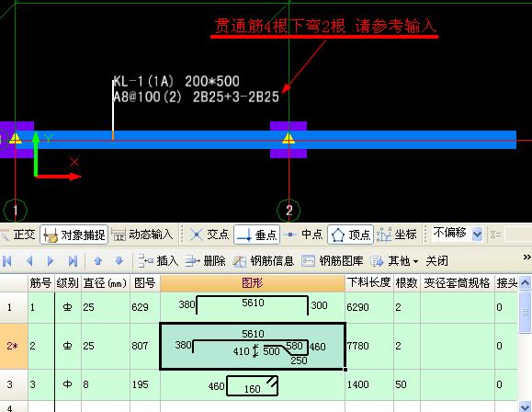Click the 直径(mm) column header
Screen dimensions: 532x412
pos(105,282)
